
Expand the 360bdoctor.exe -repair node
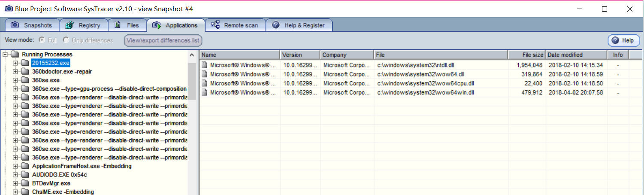(x=15, y=72)
